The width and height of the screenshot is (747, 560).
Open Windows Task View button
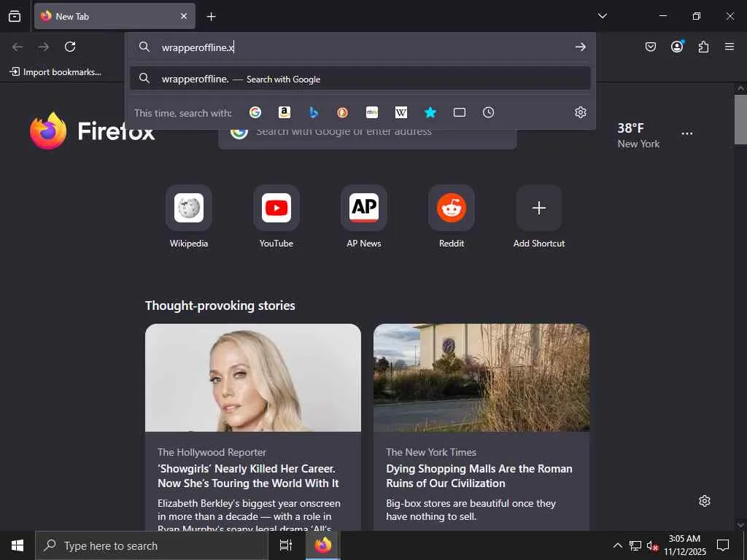pyautogui.click(x=286, y=545)
